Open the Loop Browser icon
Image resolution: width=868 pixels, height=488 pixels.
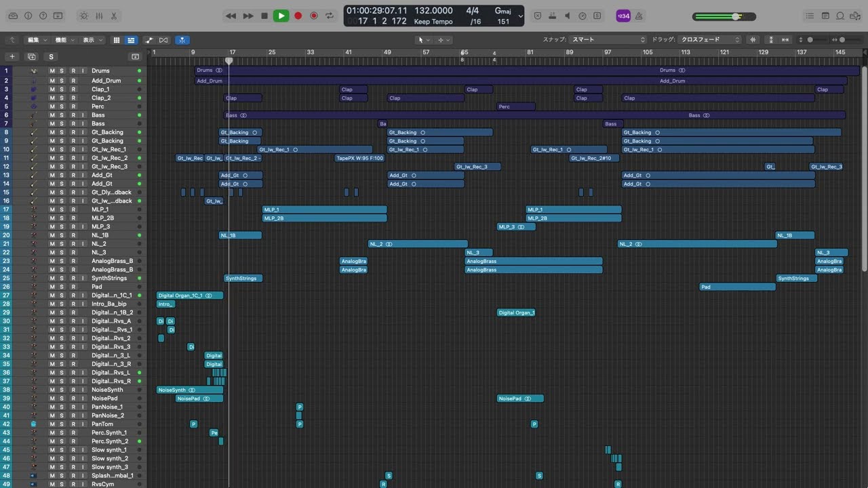840,16
